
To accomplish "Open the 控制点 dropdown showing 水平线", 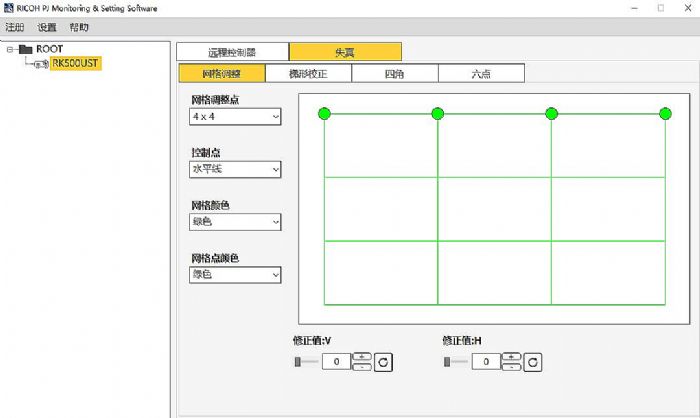I will pos(236,170).
